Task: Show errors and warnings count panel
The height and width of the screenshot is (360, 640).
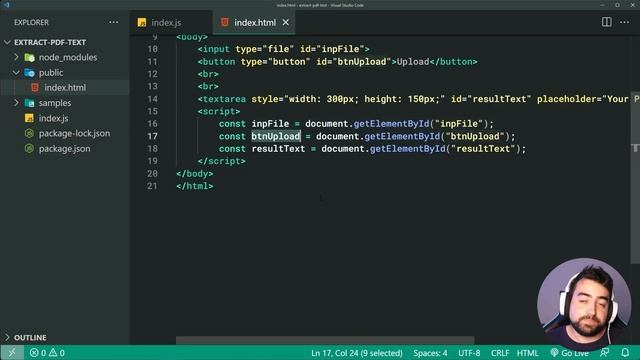Action: [47, 353]
